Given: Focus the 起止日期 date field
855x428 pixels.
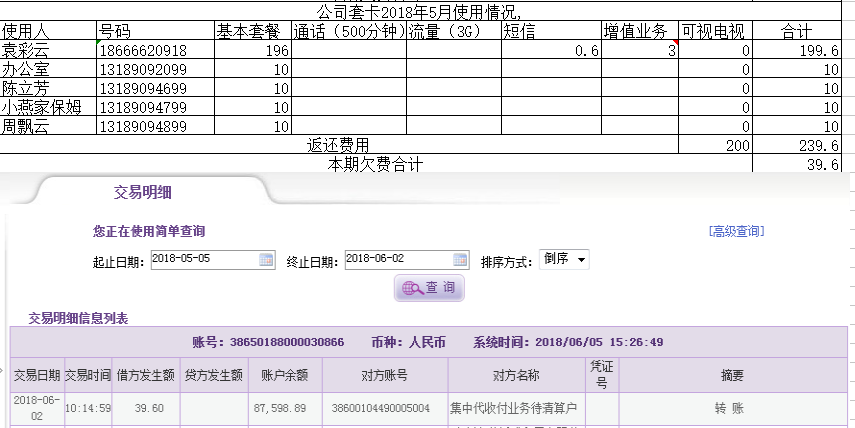Looking at the screenshot, I should [203, 260].
